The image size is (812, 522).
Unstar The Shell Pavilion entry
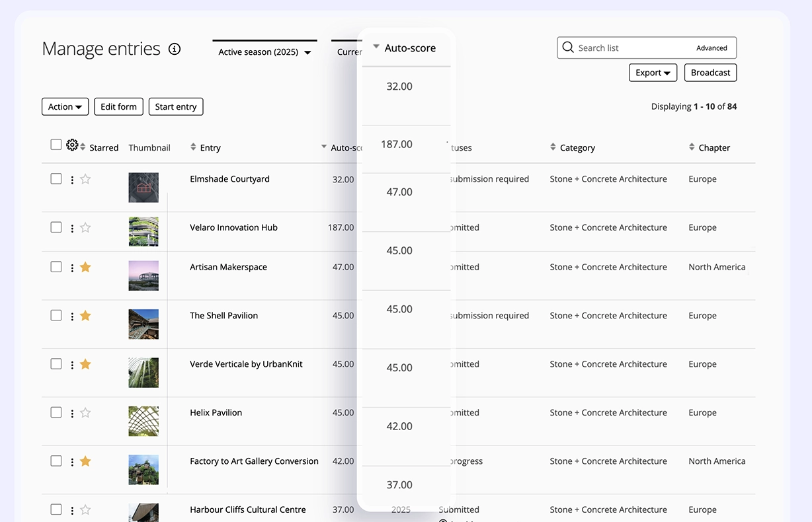[85, 316]
